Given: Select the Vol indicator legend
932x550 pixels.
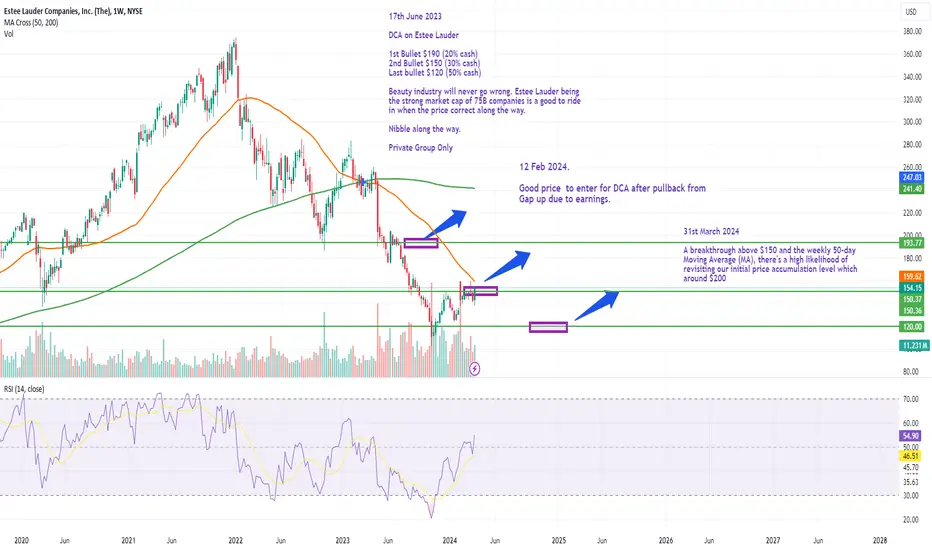Looking at the screenshot, I should [x=8, y=34].
